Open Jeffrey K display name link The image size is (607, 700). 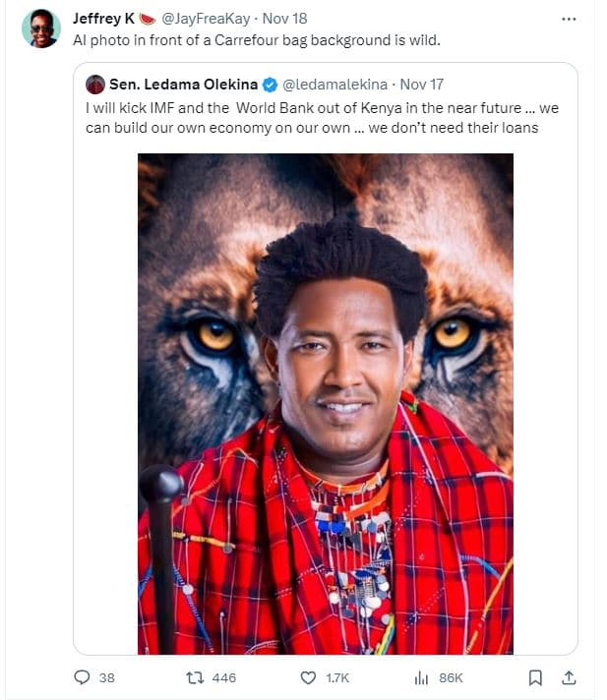pos(103,19)
